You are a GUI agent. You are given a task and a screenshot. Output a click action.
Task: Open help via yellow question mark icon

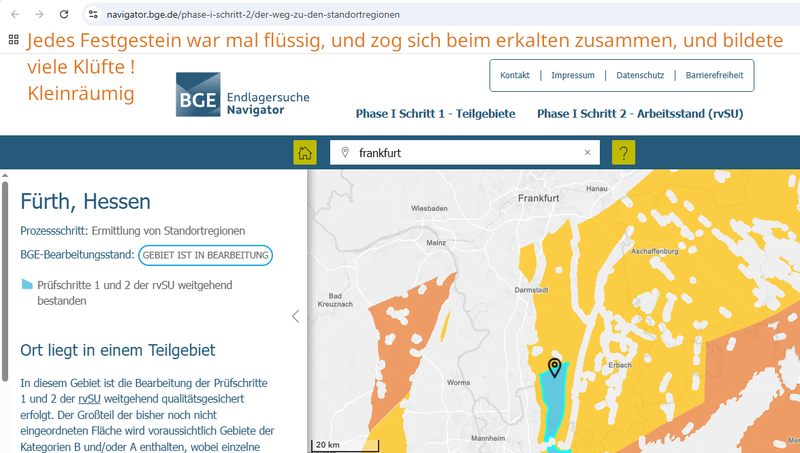pos(623,153)
